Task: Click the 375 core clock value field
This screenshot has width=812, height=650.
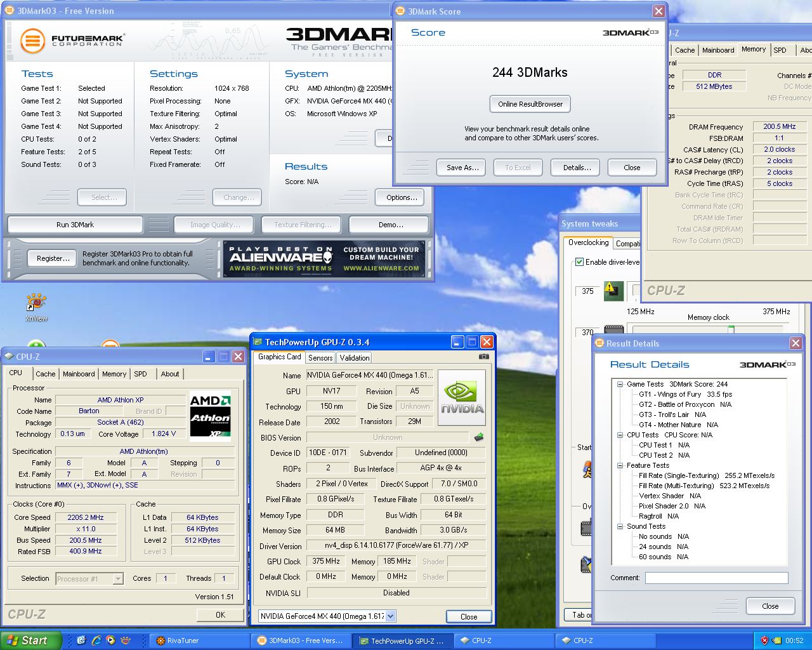Action: tap(587, 291)
